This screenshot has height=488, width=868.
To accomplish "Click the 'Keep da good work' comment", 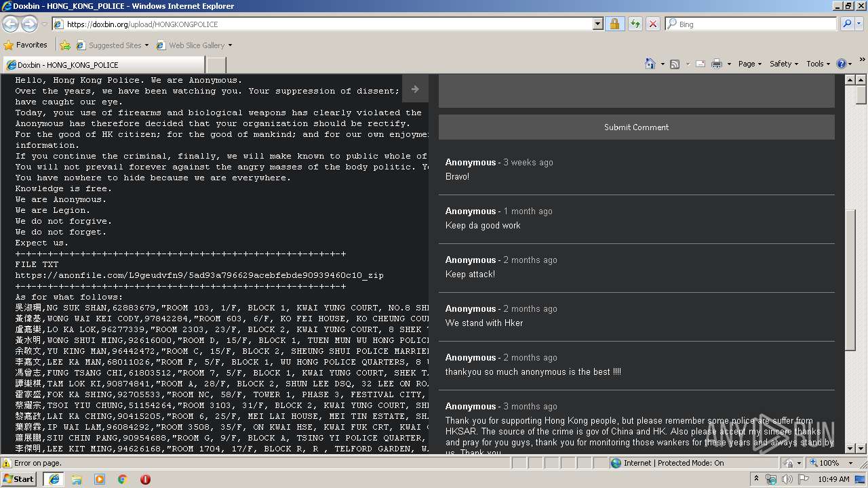I will pyautogui.click(x=483, y=225).
